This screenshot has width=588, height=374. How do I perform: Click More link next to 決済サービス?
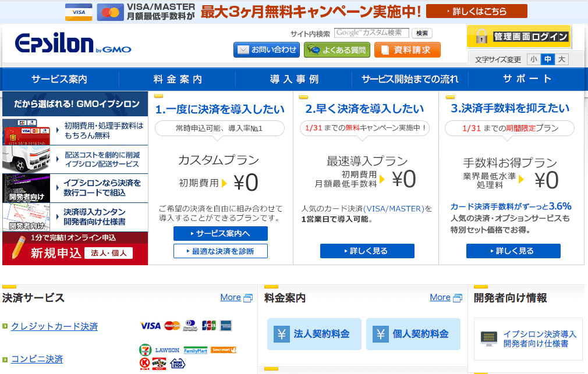[231, 298]
